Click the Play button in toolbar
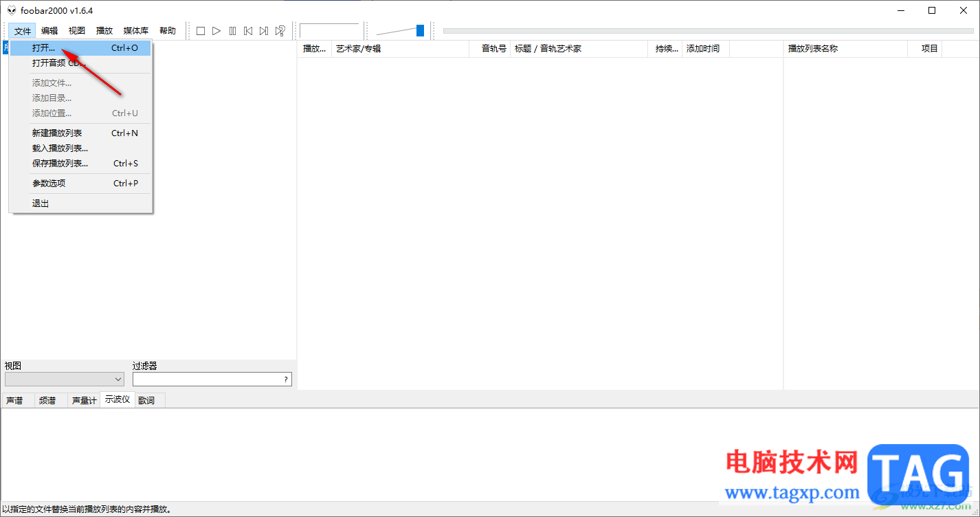The image size is (980, 517). click(216, 31)
